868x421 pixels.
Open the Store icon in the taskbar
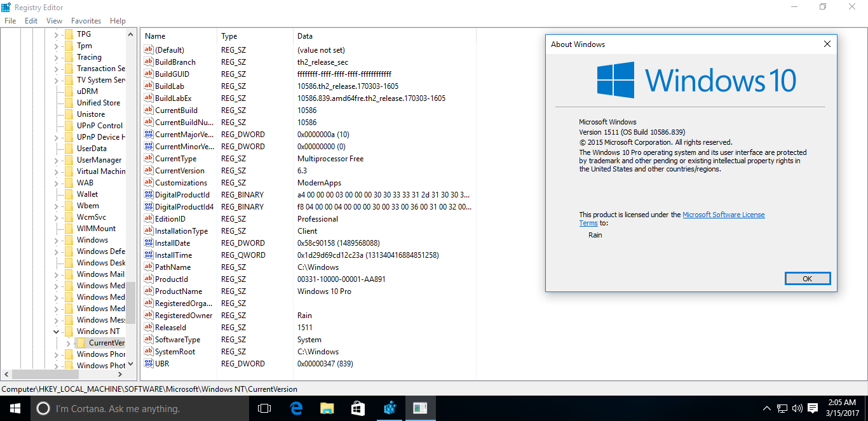[x=358, y=408]
